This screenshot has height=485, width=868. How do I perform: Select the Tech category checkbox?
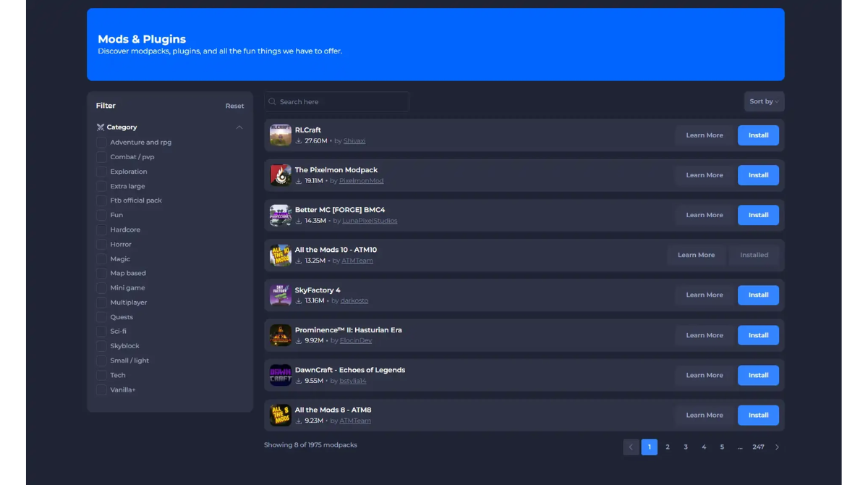[101, 375]
